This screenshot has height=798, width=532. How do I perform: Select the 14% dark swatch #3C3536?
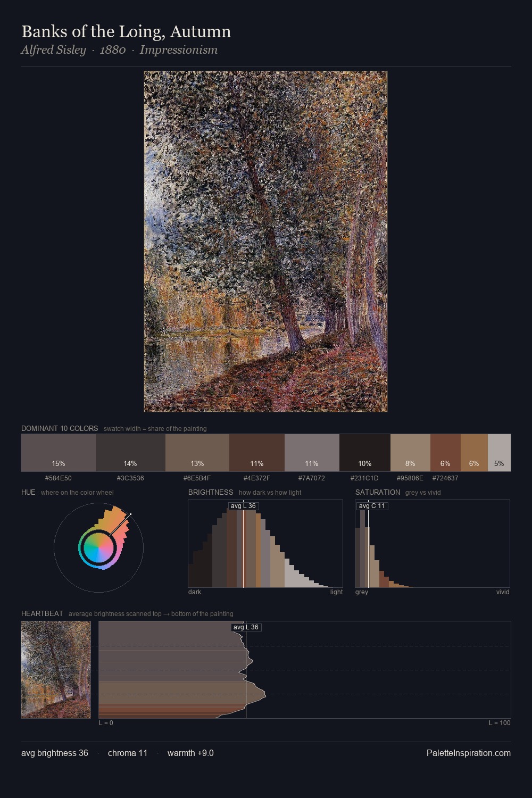point(130,453)
